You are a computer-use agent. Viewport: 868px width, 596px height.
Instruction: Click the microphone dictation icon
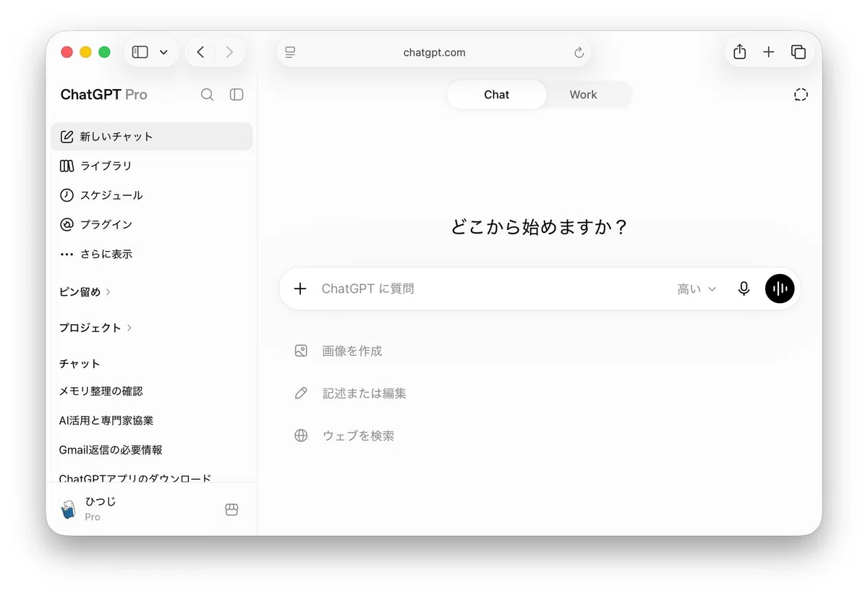(x=744, y=289)
